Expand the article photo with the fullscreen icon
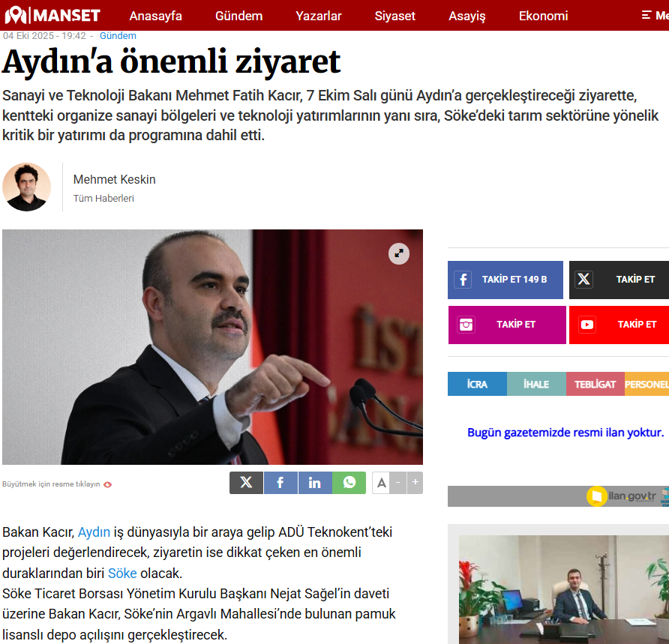The height and width of the screenshot is (644, 669). (398, 253)
